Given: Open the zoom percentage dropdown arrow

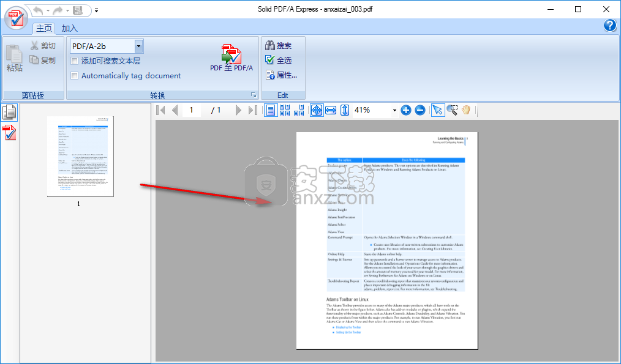Looking at the screenshot, I should [394, 110].
